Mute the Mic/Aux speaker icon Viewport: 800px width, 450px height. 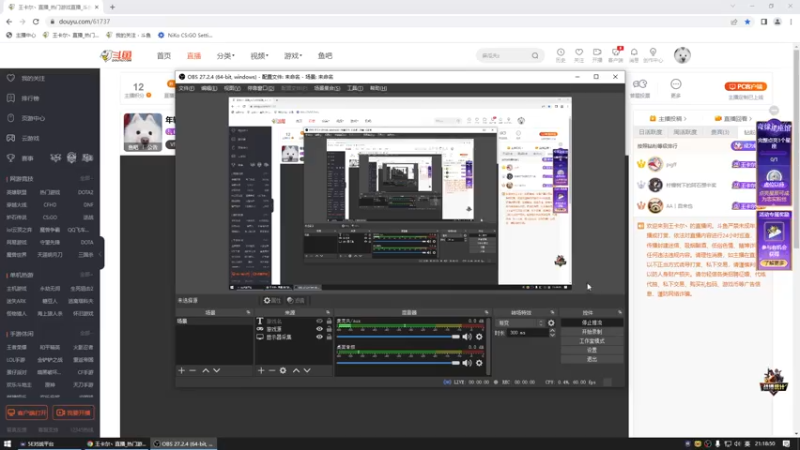pos(467,337)
